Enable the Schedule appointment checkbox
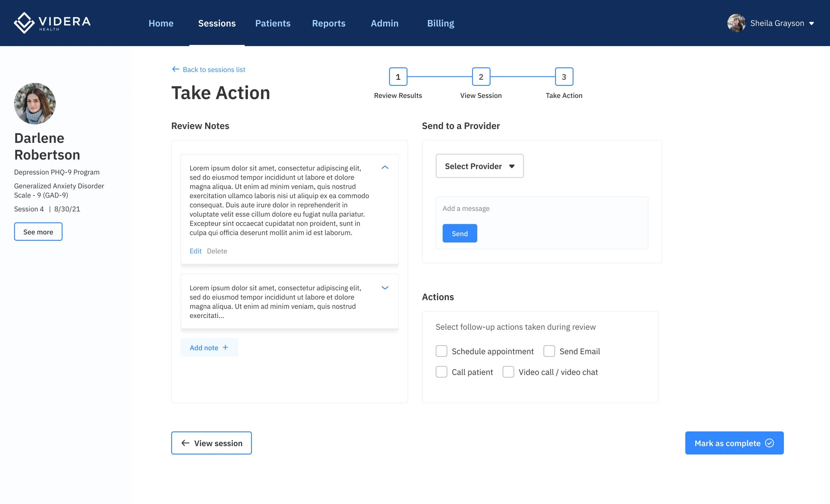Screen dimensions: 830x504 441,351
